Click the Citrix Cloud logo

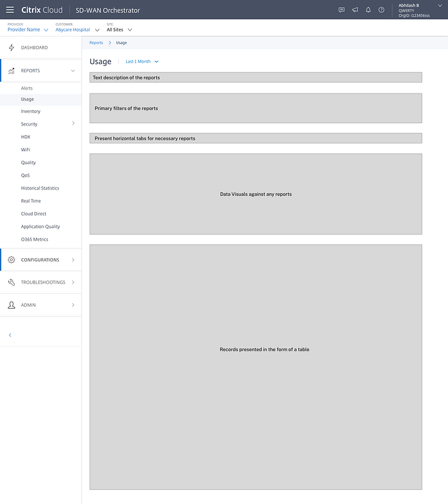(42, 10)
